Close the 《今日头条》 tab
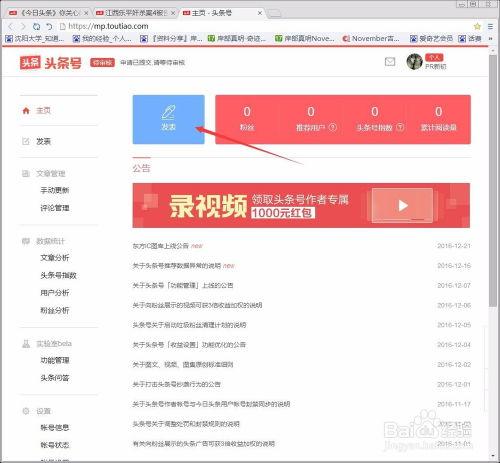 coord(86,13)
